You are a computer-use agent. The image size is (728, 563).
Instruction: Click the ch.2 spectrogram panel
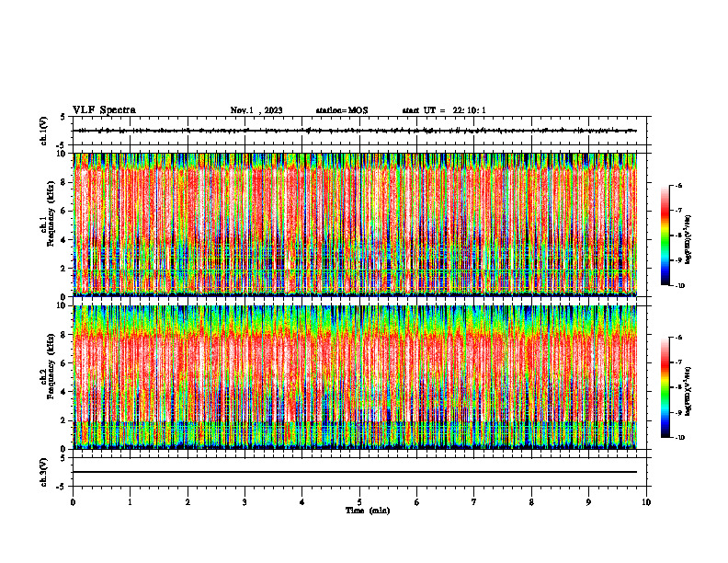[x=355, y=377]
